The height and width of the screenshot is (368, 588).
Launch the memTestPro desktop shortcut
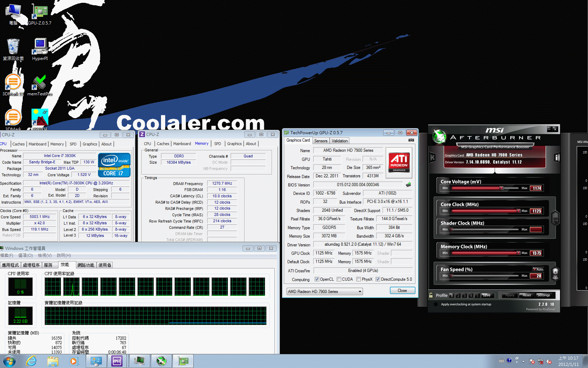point(40,85)
